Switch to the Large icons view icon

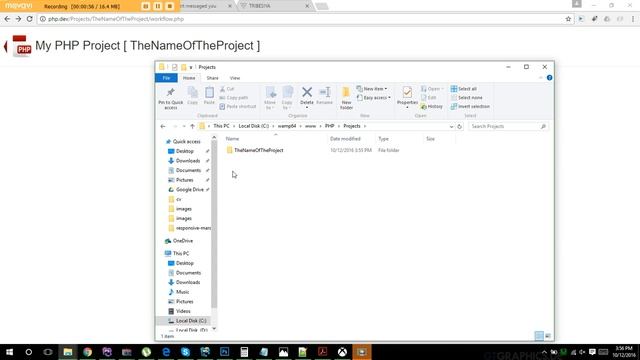point(548,336)
